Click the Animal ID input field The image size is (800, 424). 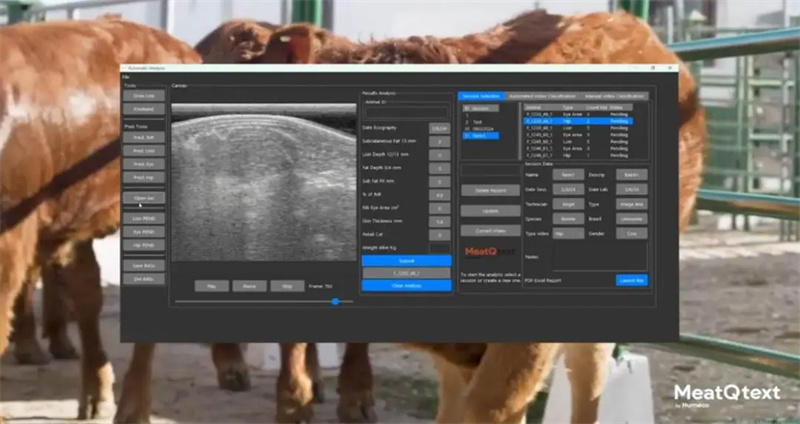click(405, 112)
